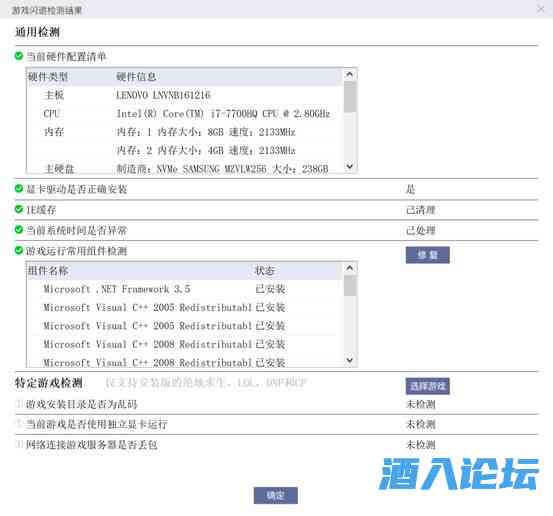The width and height of the screenshot is (553, 516).
Task: Open the 选择游戏 button
Action: pos(427,386)
